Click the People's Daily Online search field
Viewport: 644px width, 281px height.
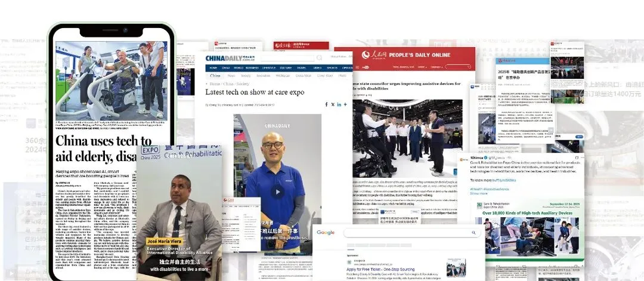(x=458, y=67)
